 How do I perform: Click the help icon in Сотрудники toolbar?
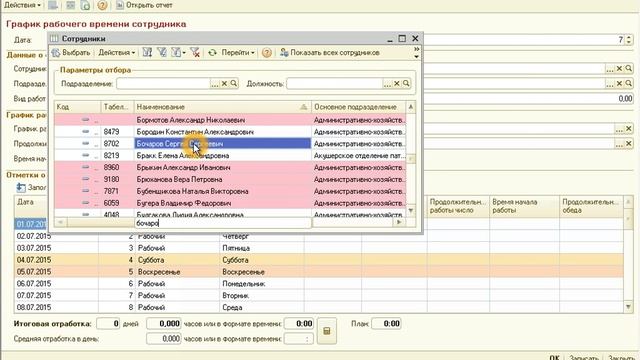267,53
